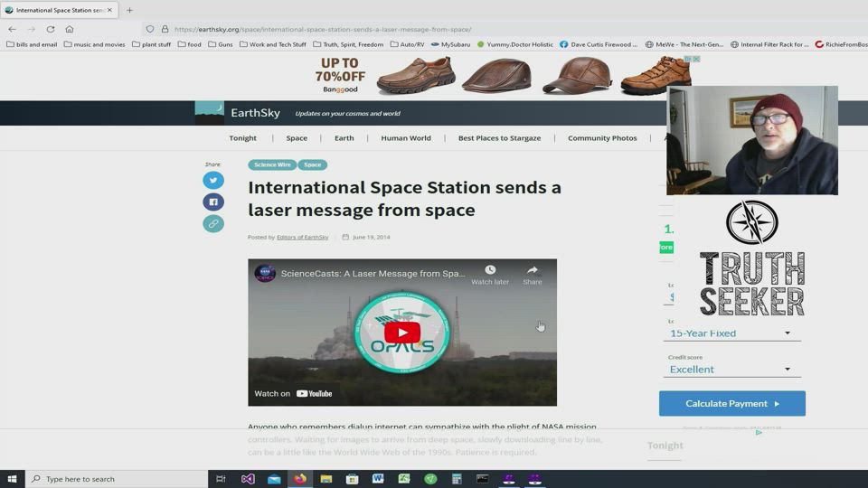Play the ScienceCasts YouTube video
Viewport: 868px width, 488px height.
(402, 332)
